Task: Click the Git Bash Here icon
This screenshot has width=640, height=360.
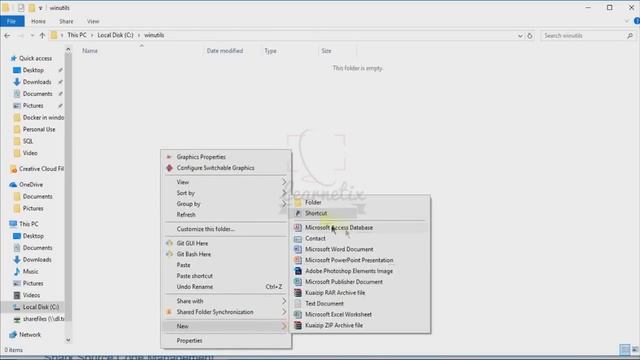Action: 169,254
